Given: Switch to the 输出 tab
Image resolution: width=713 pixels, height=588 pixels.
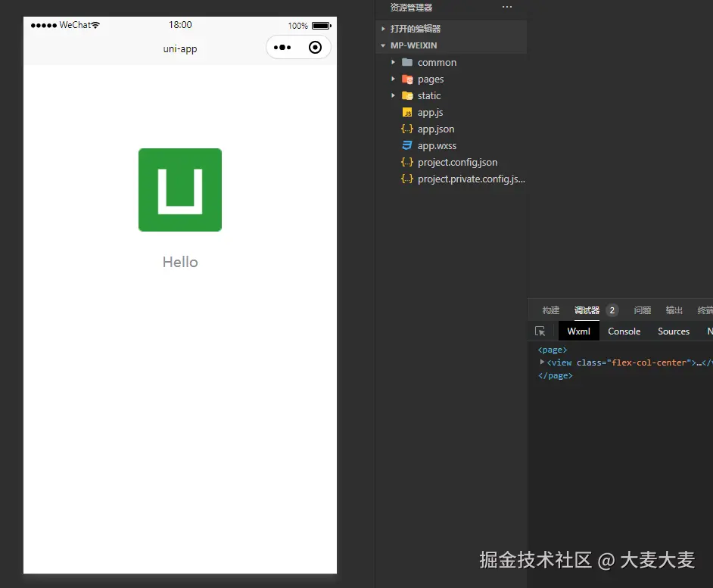Looking at the screenshot, I should click(x=674, y=310).
